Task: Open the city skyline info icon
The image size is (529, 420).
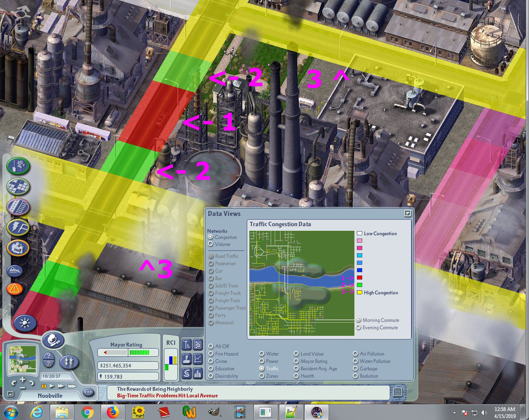Action: [x=198, y=373]
